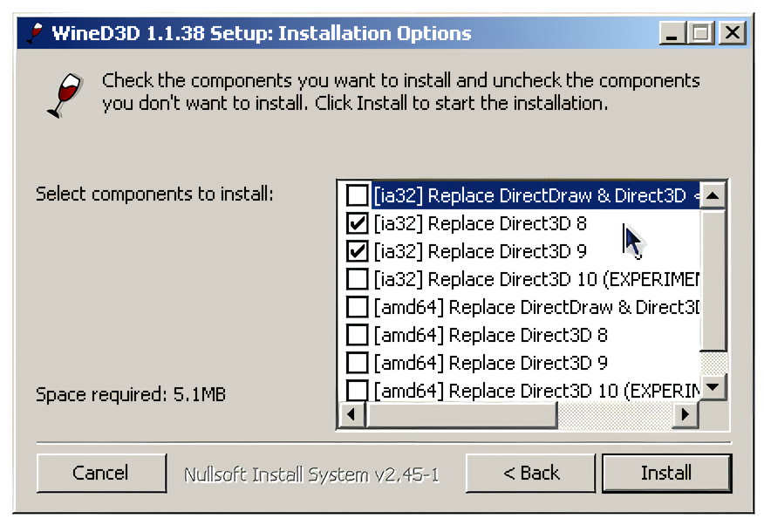
Task: Go back with the Back button
Action: [x=531, y=473]
